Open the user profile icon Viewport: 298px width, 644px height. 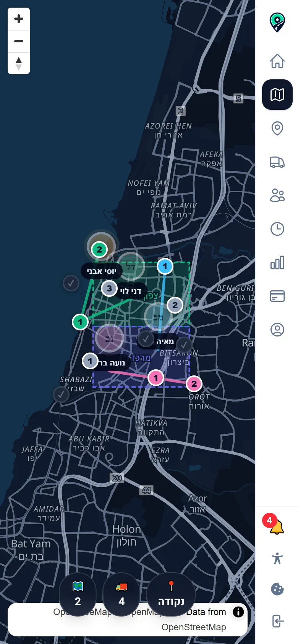pos(277,330)
